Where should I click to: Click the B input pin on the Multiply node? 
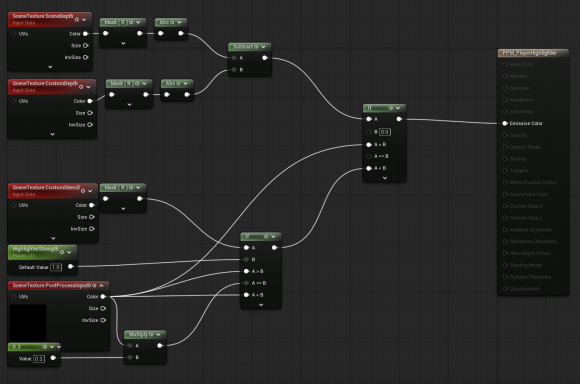click(x=130, y=357)
